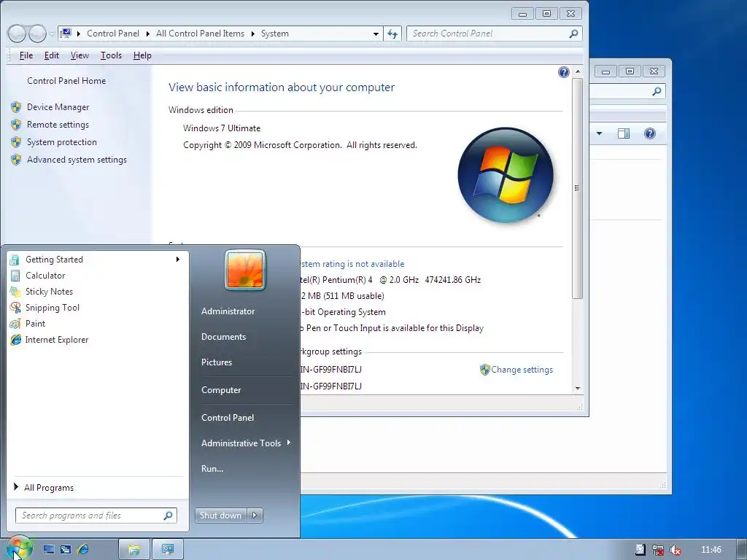Click System rating is not available link
747x560 pixels.
pos(352,264)
